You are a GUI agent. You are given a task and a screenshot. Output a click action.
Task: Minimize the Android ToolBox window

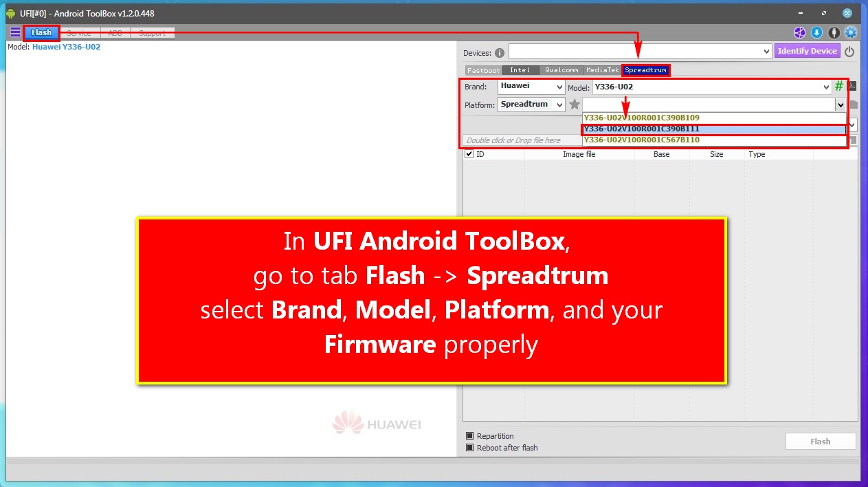click(x=802, y=13)
